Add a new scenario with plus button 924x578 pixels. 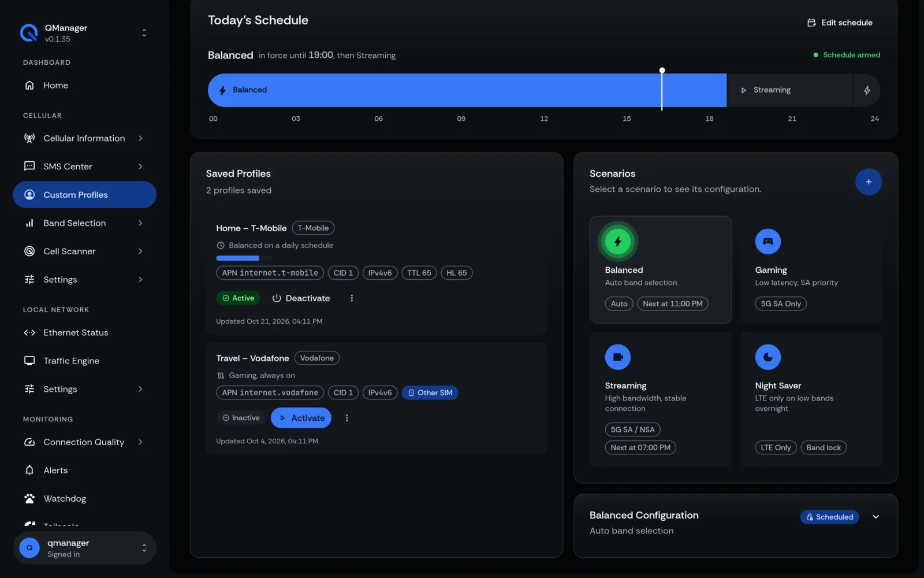[868, 182]
